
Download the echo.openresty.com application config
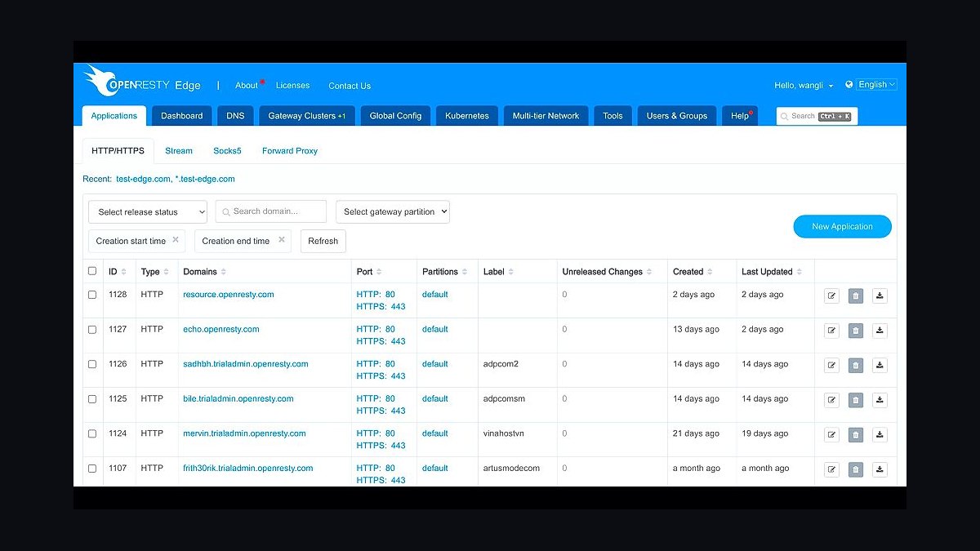[880, 331]
